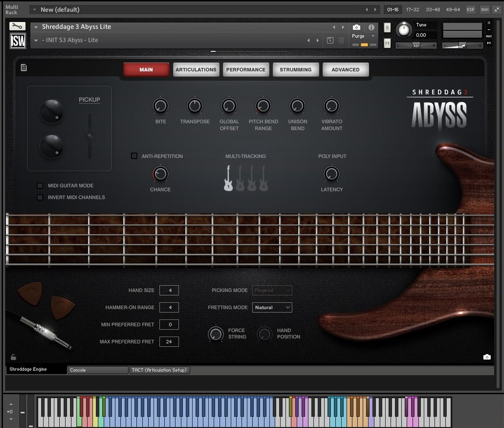The height and width of the screenshot is (428, 504).
Task: Open Purge dropdown menu
Action: 364,36
